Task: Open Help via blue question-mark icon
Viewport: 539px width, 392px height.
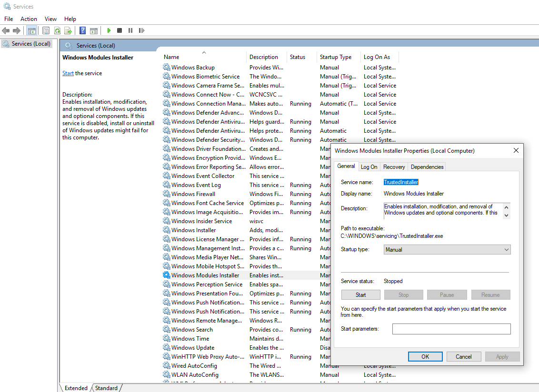Action: 82,30
